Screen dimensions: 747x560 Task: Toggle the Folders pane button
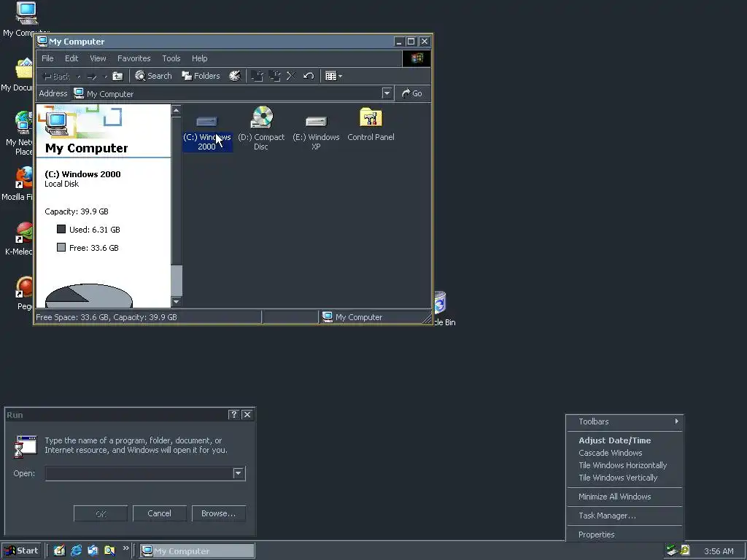point(201,76)
